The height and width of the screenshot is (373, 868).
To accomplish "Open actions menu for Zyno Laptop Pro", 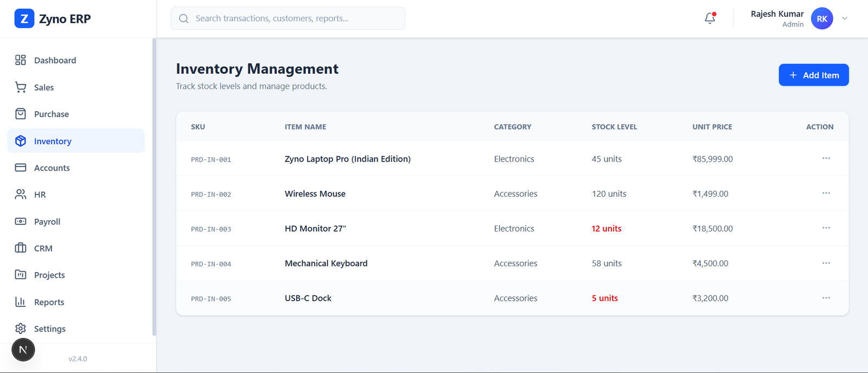I will point(826,158).
